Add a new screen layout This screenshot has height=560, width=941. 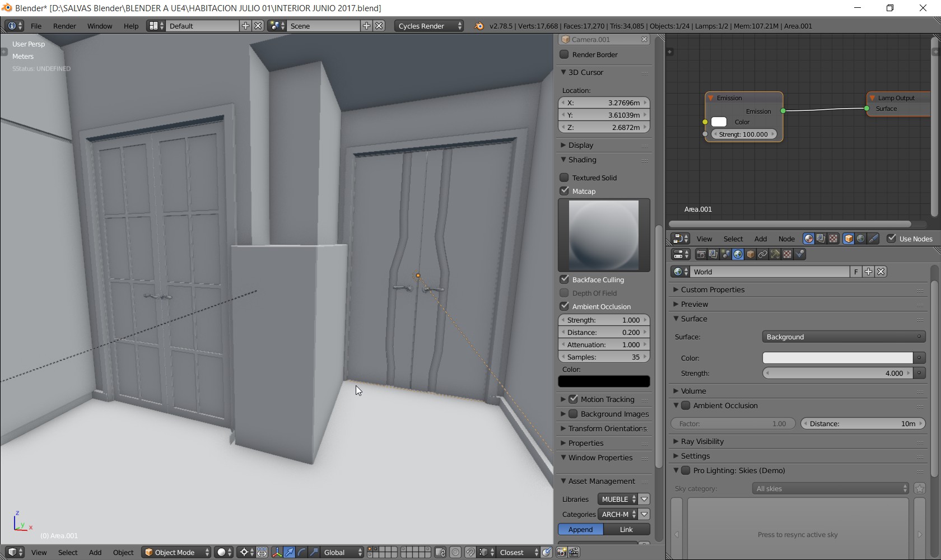click(245, 26)
